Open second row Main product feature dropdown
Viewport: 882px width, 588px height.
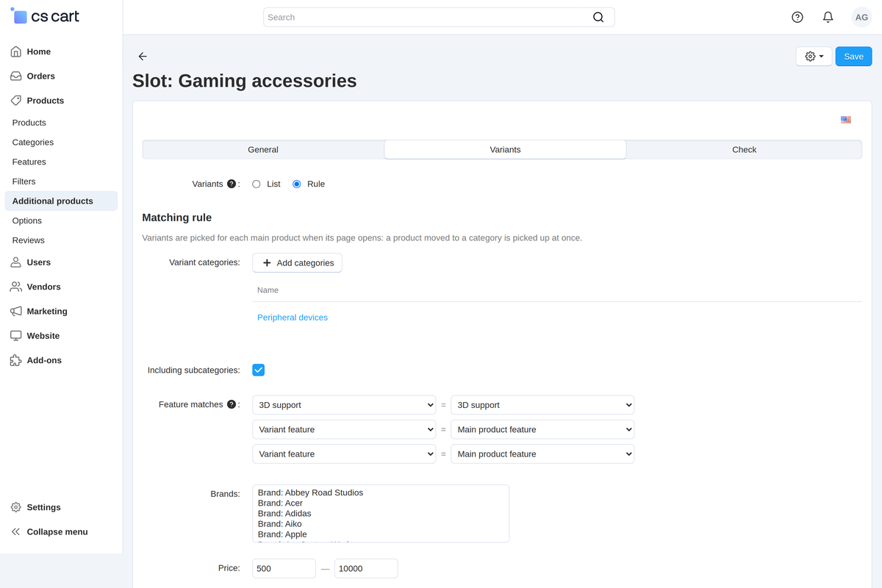pyautogui.click(x=542, y=429)
